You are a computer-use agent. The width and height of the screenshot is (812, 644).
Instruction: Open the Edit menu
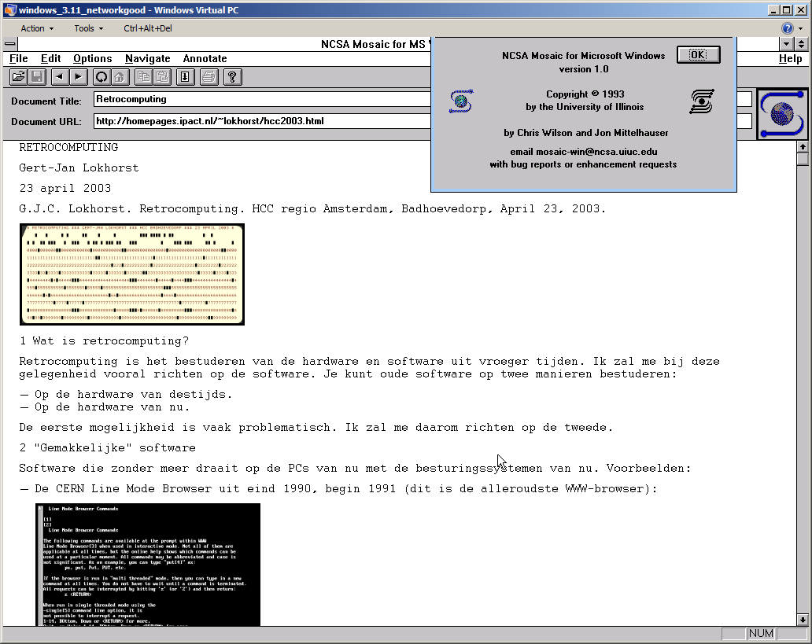click(50, 58)
